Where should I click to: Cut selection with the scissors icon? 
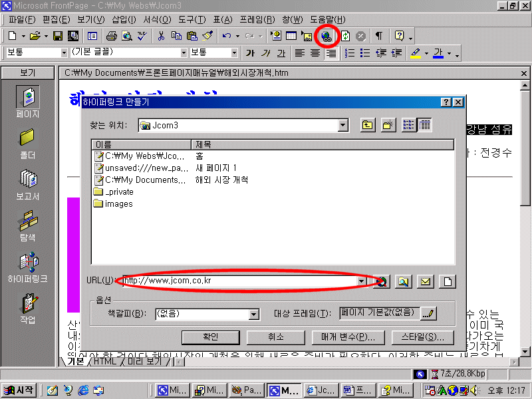pos(161,36)
